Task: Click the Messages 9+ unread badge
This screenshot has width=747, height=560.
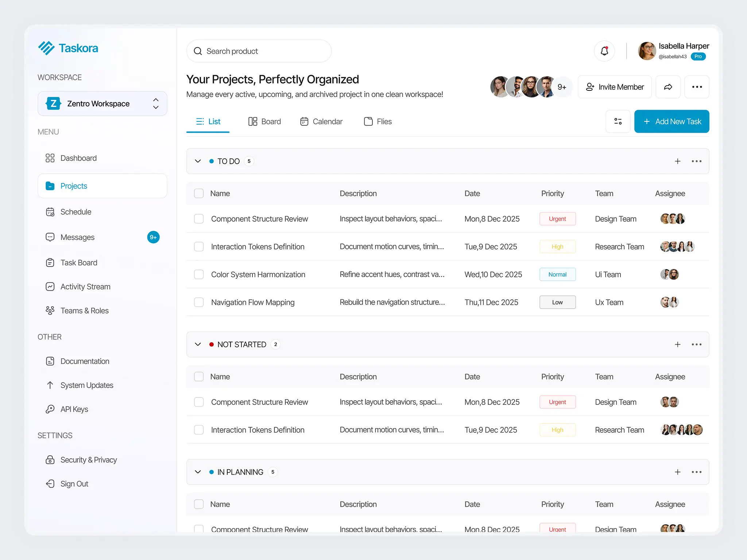Action: (x=153, y=237)
